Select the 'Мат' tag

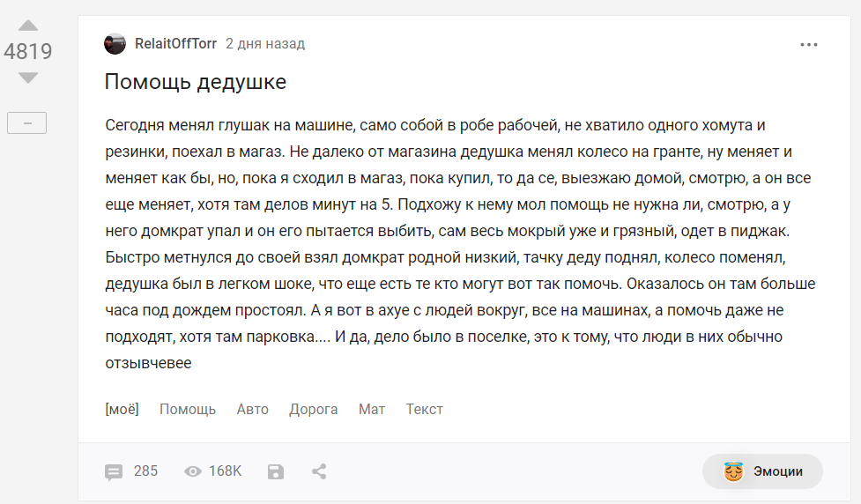[372, 409]
